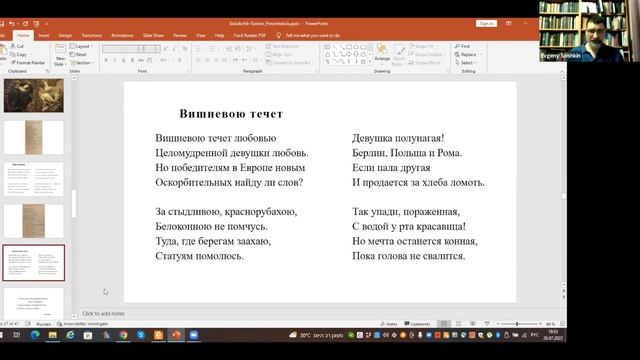
Task: Select the current poem slide thumbnail with red border
Action: pos(33,263)
